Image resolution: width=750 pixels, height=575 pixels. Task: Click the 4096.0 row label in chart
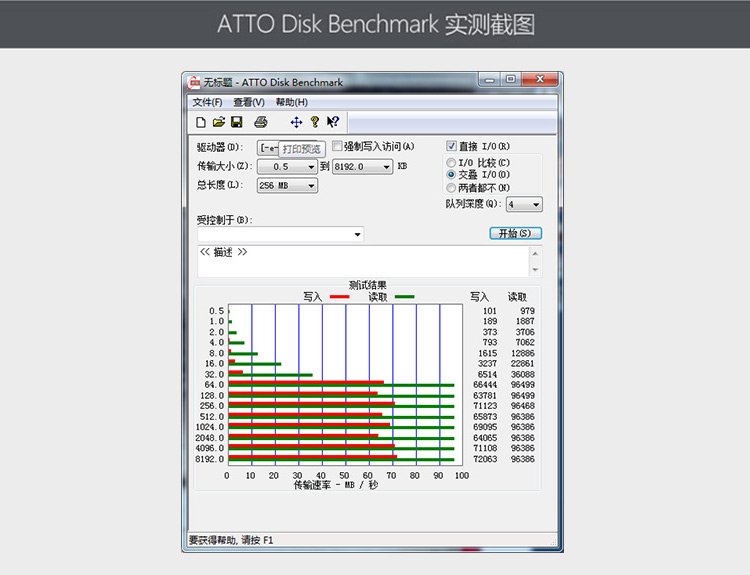pos(210,448)
